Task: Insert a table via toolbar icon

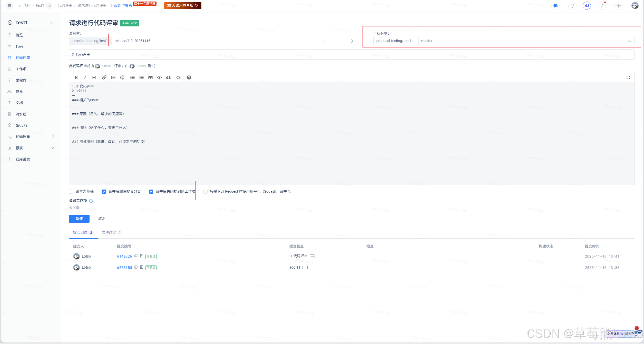Action: pos(150,77)
